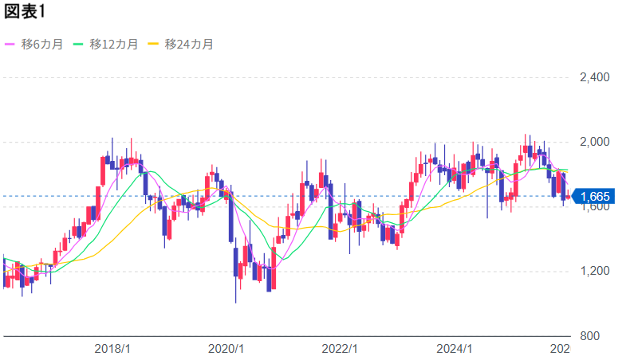
Task: Select the latest candlestick at the right edge
Action: coord(568,197)
